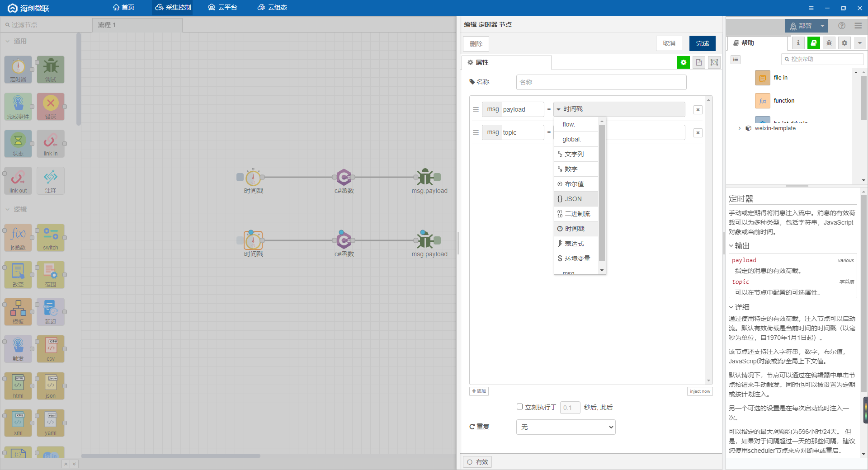
Task: Click the 完成 done button
Action: click(703, 43)
